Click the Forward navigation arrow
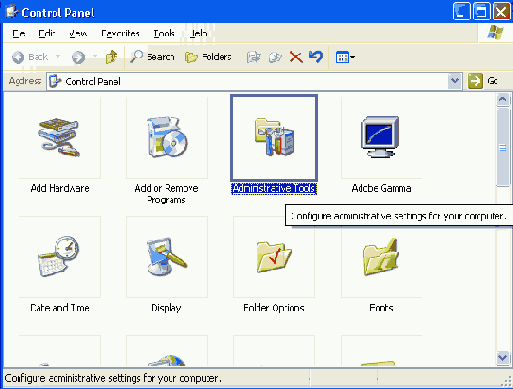Viewport: 513px width, 389px height. click(x=78, y=57)
